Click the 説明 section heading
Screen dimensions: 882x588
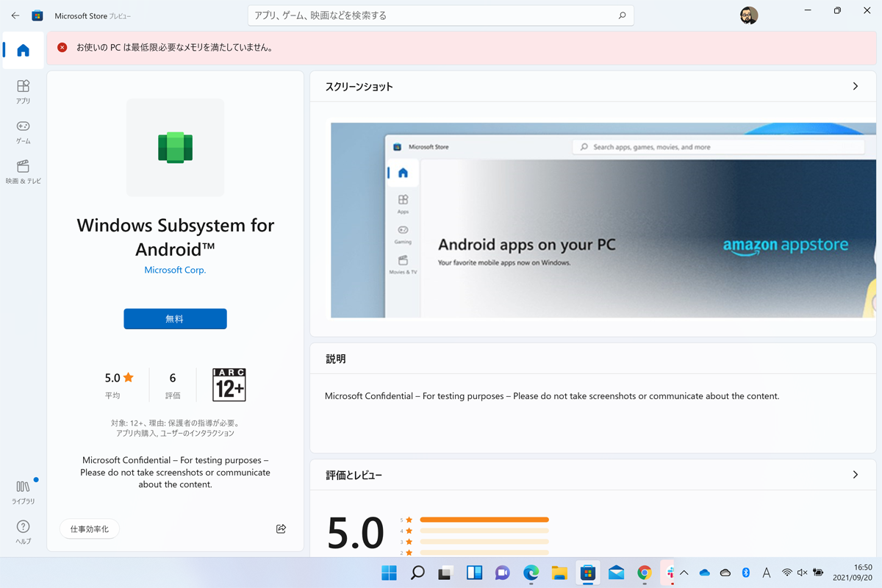click(336, 359)
